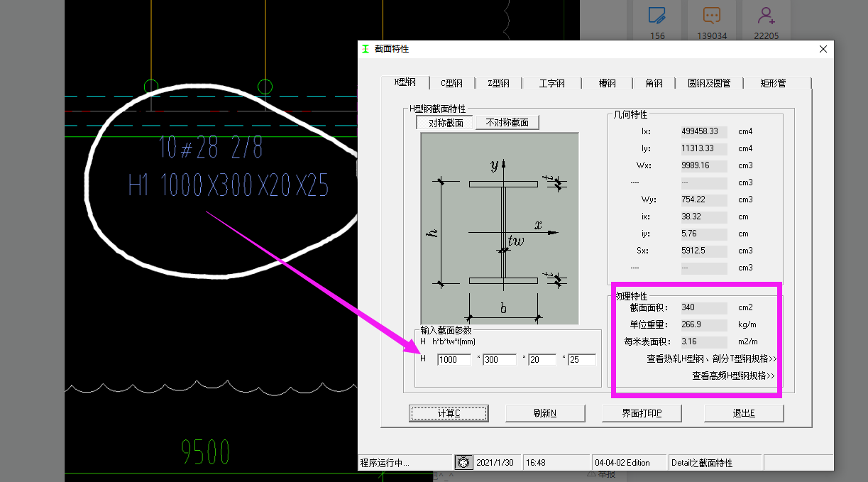Click the blue edit note icon above 156
Viewport: 868px width, 482px height.
click(x=657, y=15)
